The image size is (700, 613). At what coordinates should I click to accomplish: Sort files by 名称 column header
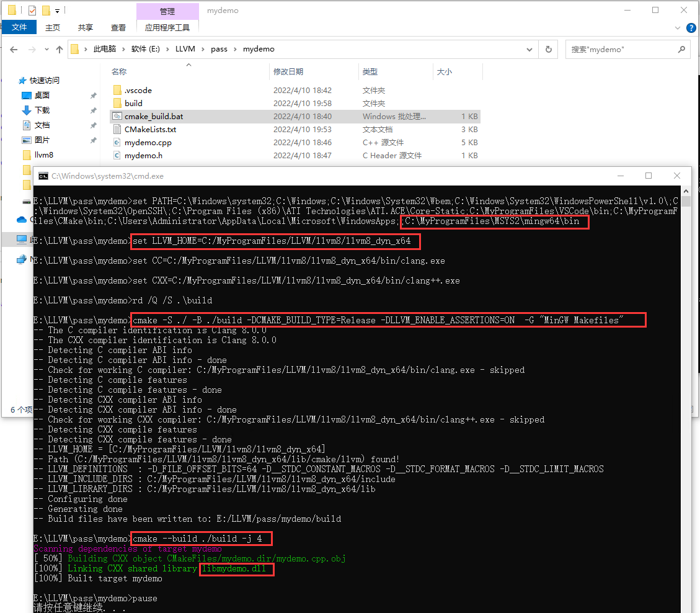pos(119,71)
